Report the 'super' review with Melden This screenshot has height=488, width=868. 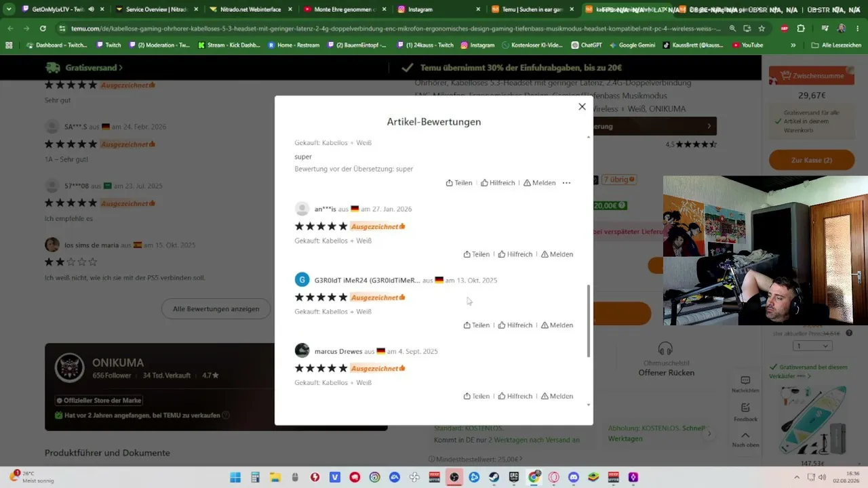tap(540, 183)
